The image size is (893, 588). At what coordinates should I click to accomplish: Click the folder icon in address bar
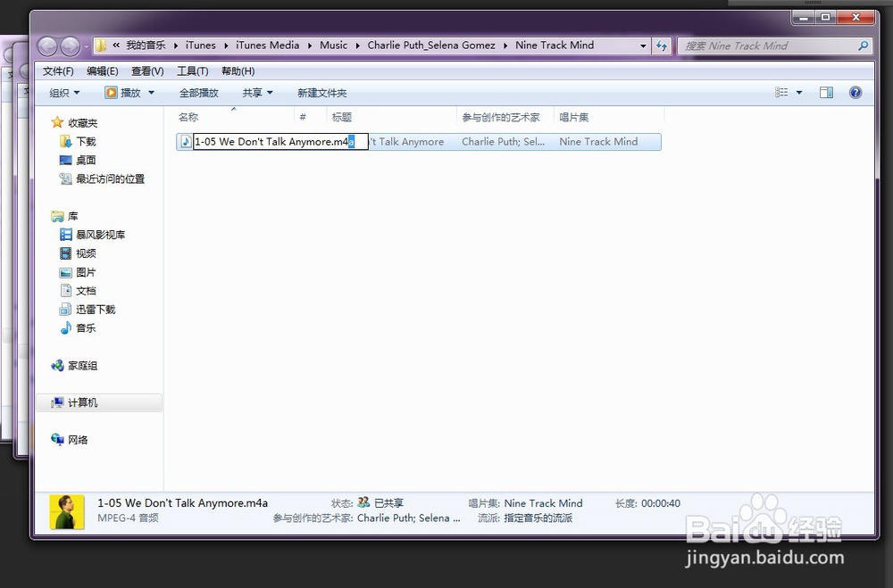click(x=101, y=46)
